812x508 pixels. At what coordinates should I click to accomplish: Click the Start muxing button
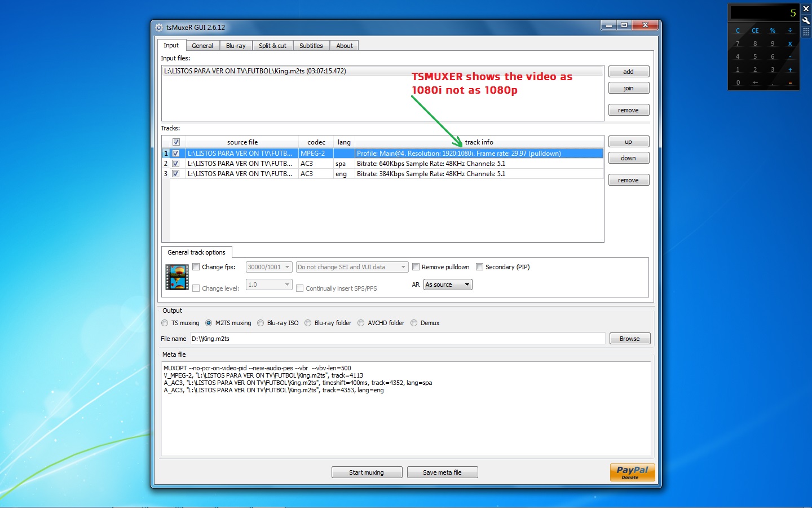(x=367, y=472)
